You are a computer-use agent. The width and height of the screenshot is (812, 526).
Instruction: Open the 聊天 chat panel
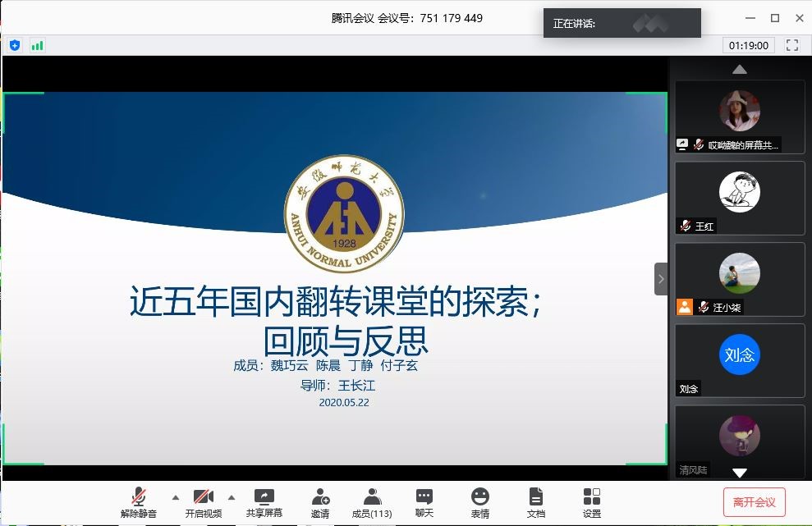pyautogui.click(x=424, y=501)
